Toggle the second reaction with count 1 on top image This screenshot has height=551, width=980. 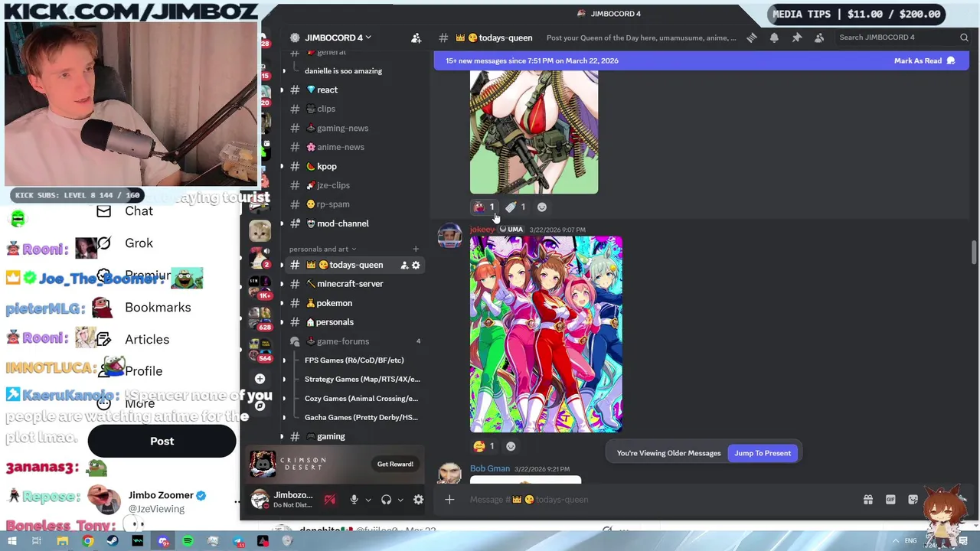coord(515,207)
